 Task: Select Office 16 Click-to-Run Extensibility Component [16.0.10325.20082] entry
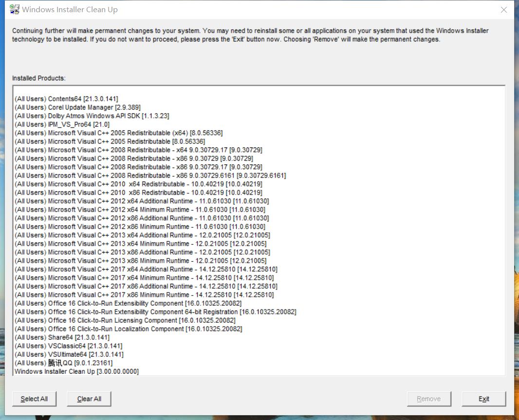click(x=128, y=303)
